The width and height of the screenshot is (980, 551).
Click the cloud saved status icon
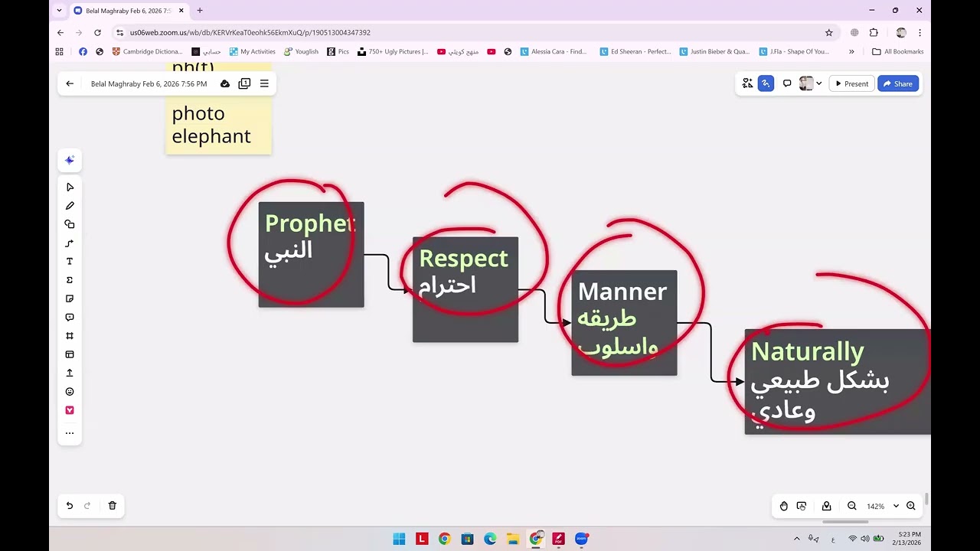tap(225, 83)
